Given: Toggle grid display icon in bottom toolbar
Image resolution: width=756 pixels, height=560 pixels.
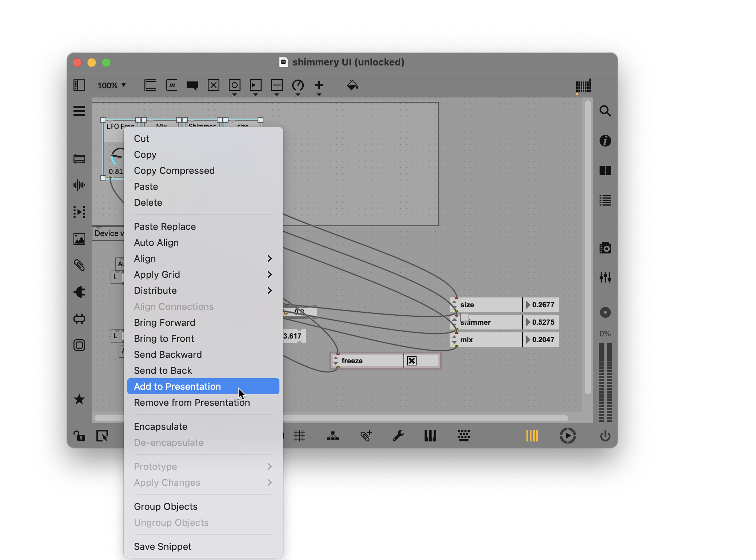Looking at the screenshot, I should point(299,435).
